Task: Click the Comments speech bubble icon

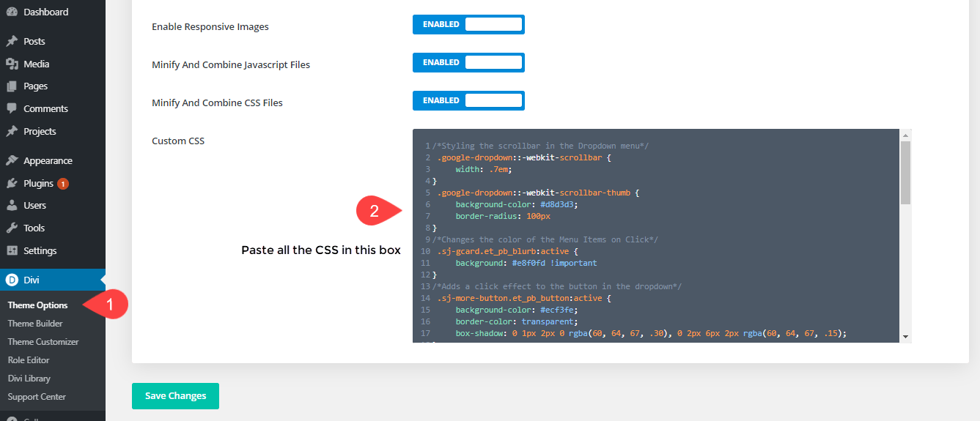Action: (12, 108)
